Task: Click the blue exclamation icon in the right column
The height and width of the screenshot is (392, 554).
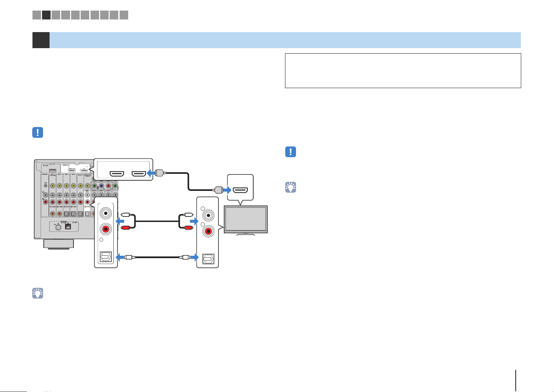Action: pyautogui.click(x=290, y=152)
